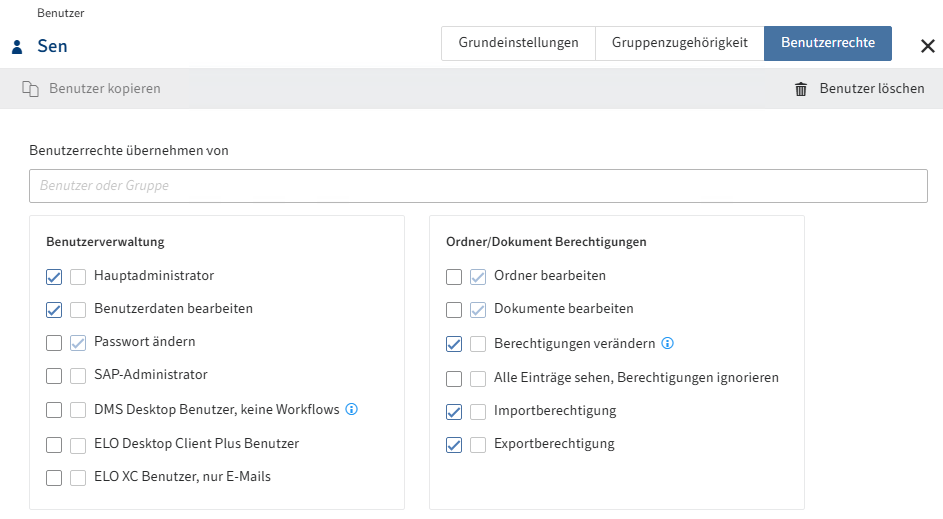Click the Benutzerverwaltung section heading
The height and width of the screenshot is (519, 943).
105,242
